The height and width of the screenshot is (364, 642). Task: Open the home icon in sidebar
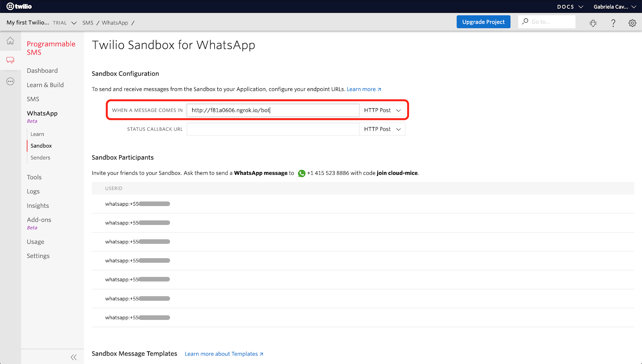pos(10,41)
